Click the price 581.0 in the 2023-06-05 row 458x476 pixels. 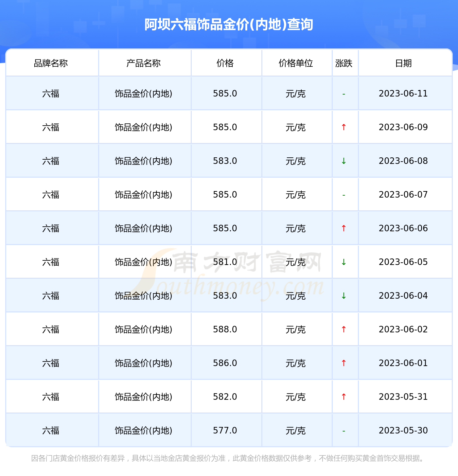pos(225,262)
